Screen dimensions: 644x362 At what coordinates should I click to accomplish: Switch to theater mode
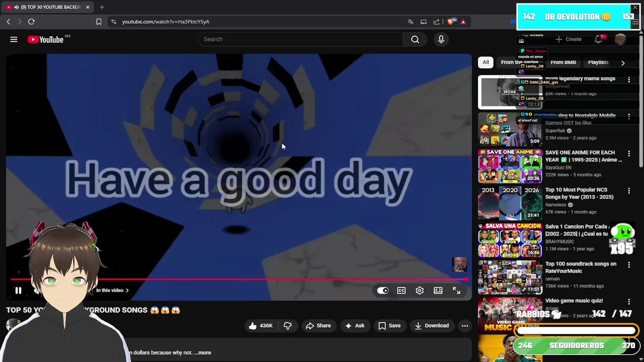(438, 290)
